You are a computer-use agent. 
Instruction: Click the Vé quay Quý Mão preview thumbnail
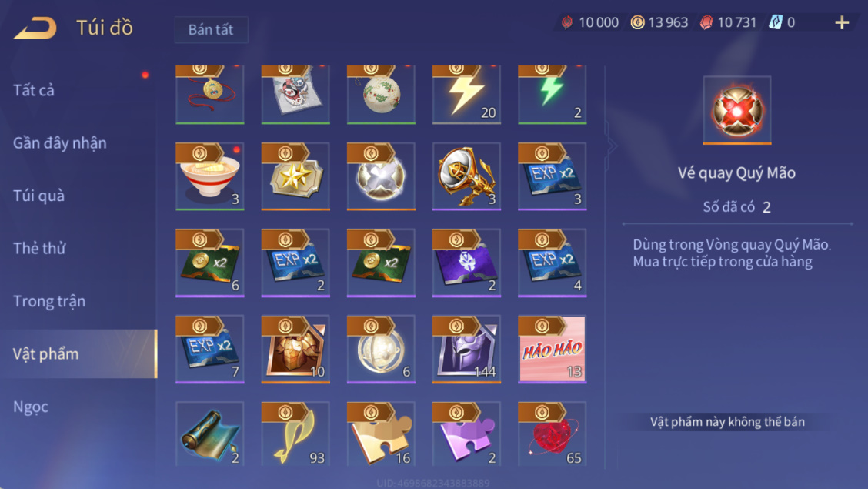(737, 110)
